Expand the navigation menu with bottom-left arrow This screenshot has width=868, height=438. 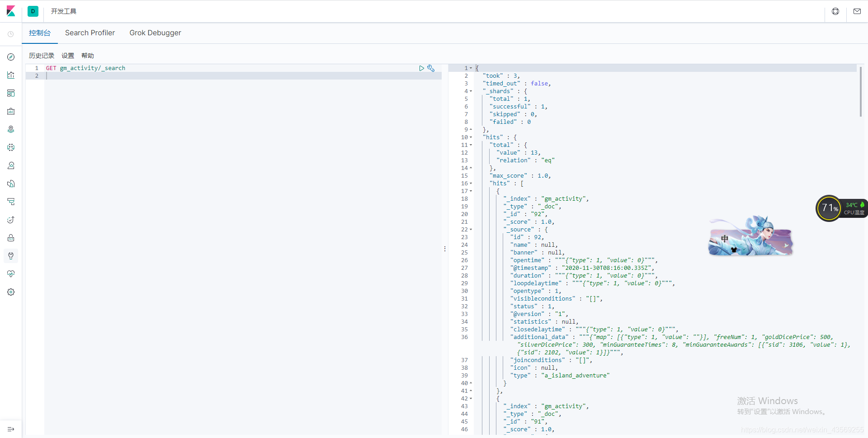click(10, 429)
